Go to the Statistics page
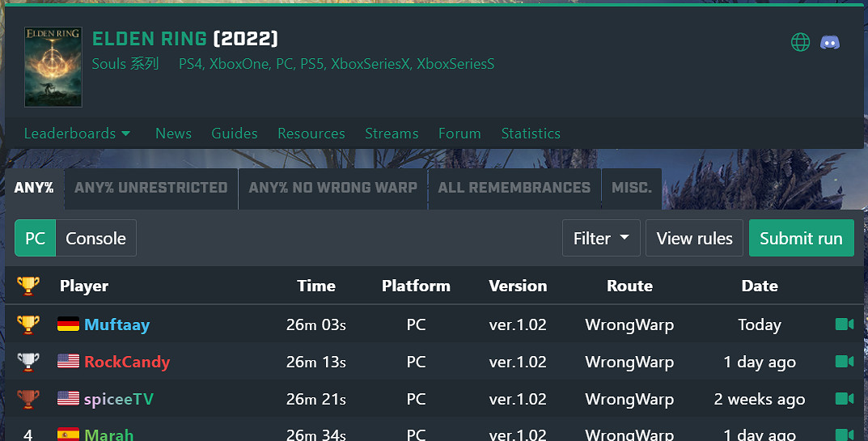Image resolution: width=868 pixels, height=441 pixels. [530, 134]
